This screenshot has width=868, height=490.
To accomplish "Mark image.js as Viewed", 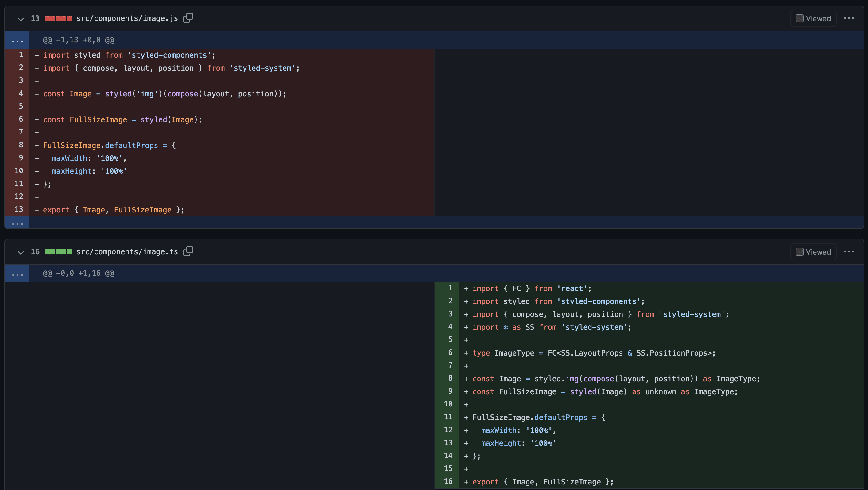I will pos(799,18).
